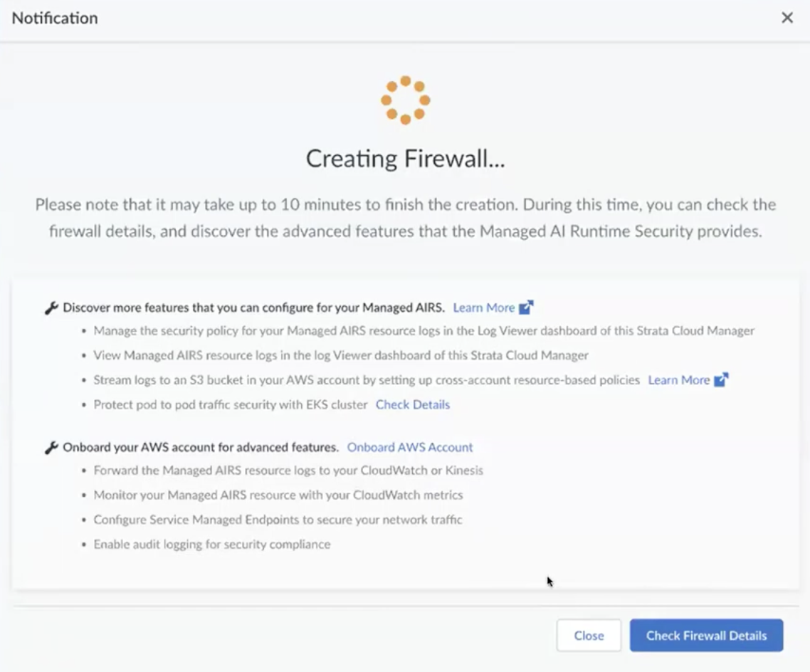This screenshot has width=810, height=672.
Task: Click the Close button
Action: [x=589, y=635]
